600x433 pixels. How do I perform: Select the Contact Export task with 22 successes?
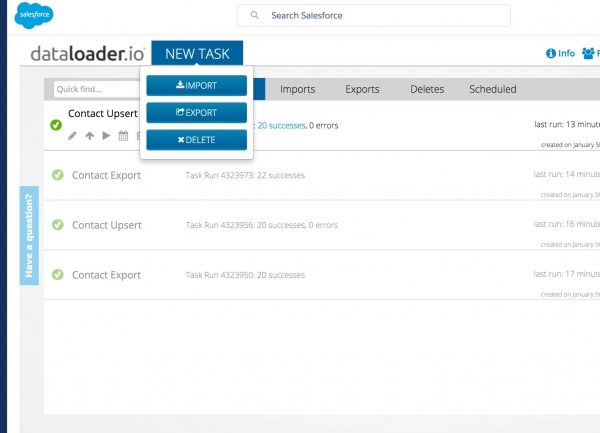click(106, 175)
